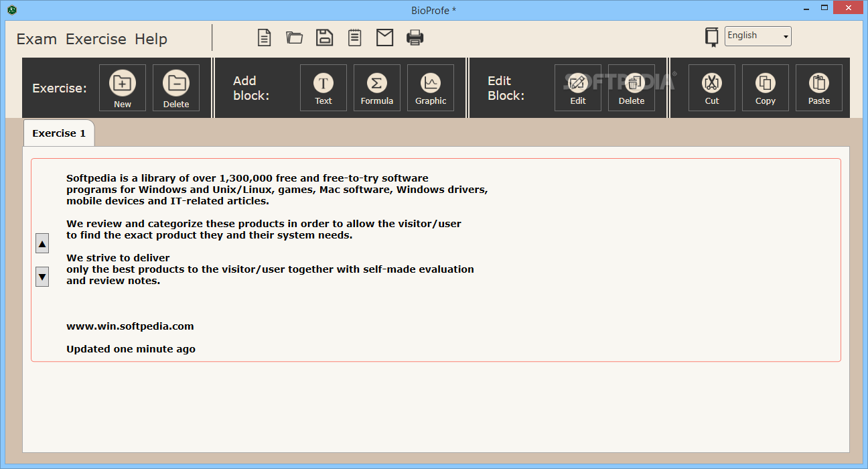Move the block up with arrow
Viewport: 868px width, 469px height.
[x=42, y=244]
